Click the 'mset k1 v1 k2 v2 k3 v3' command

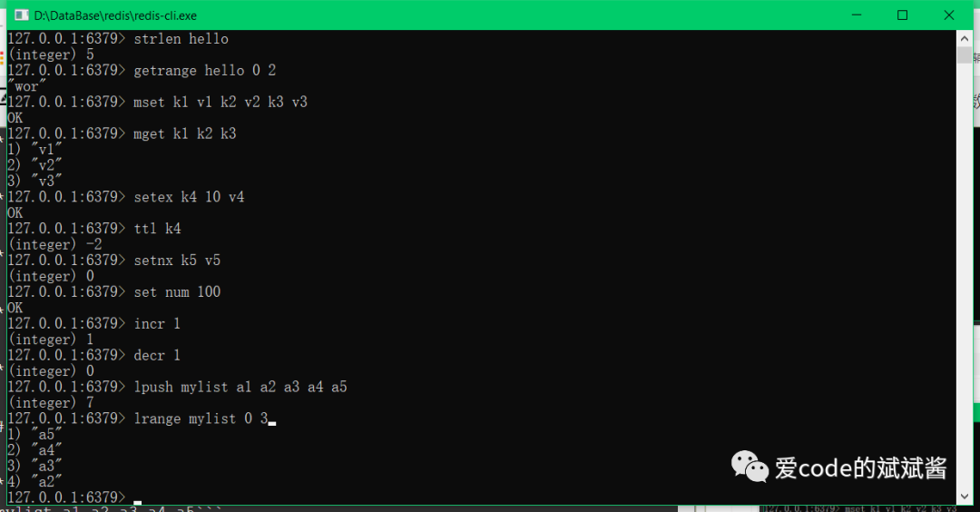(220, 102)
